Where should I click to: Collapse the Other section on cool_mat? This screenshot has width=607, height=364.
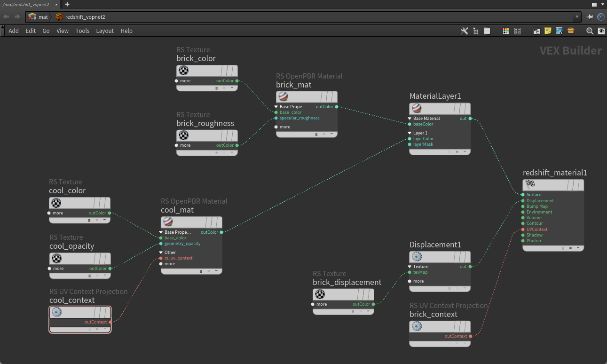click(x=161, y=253)
